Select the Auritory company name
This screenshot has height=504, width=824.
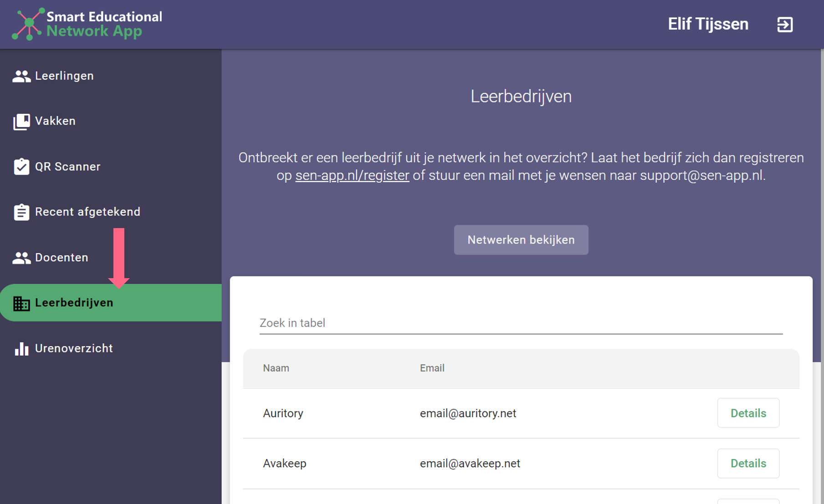pos(283,413)
